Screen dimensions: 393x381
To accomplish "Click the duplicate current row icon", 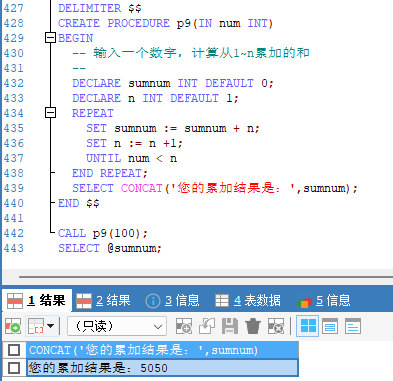I will [x=207, y=326].
